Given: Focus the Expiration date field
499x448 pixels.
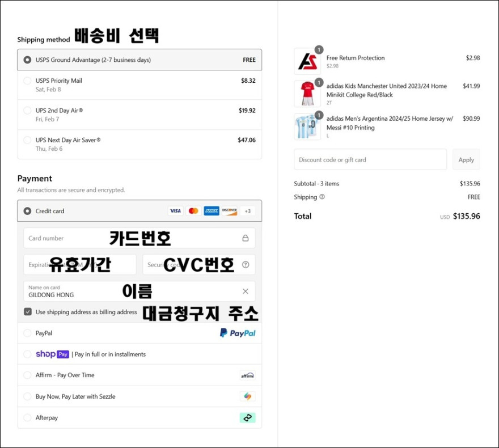Looking at the screenshot, I should [80, 264].
